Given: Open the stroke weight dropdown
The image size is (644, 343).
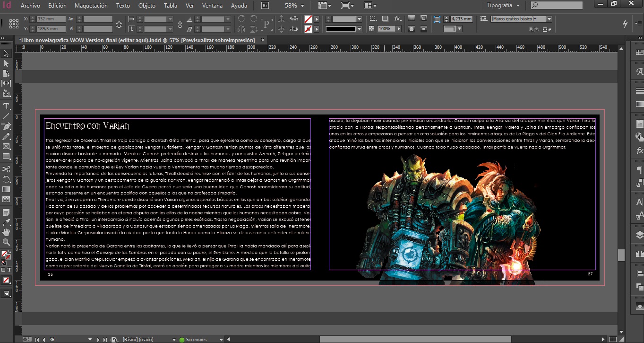Looking at the screenshot, I should 360,19.
